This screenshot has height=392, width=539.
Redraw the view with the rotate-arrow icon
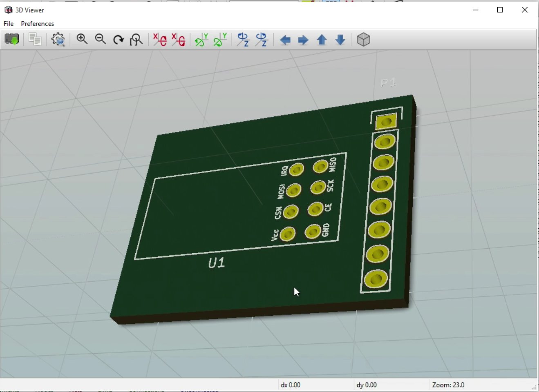pos(119,39)
